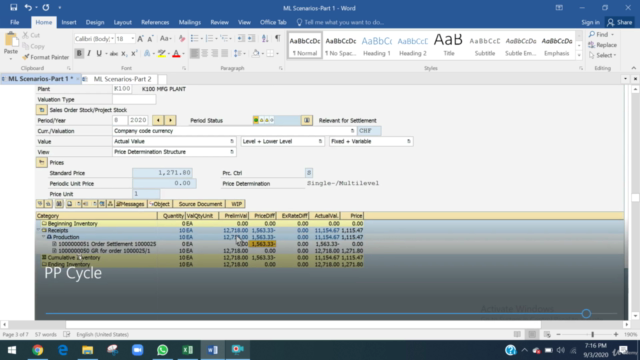Open the Text Effects icon
Screen dimensions: 640x360
(x=147, y=53)
